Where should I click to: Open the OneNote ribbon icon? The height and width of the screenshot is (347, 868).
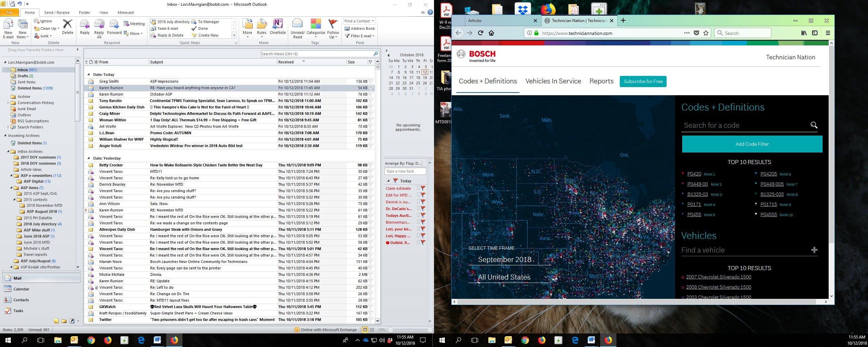coord(278,26)
